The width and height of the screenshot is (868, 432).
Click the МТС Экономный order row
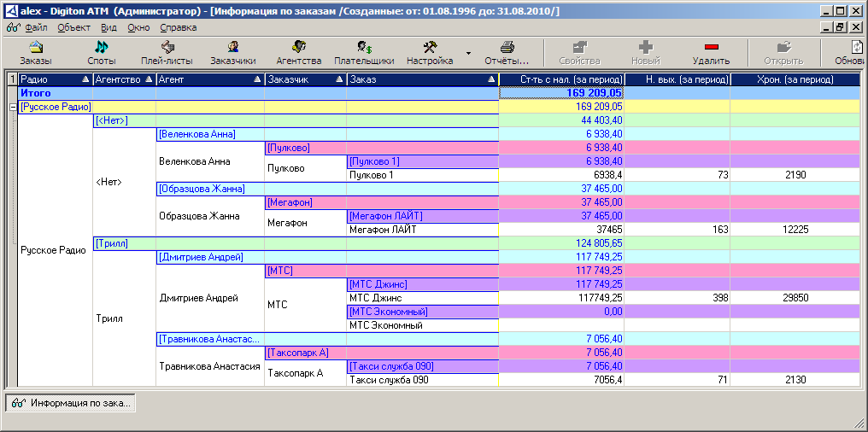(603, 325)
